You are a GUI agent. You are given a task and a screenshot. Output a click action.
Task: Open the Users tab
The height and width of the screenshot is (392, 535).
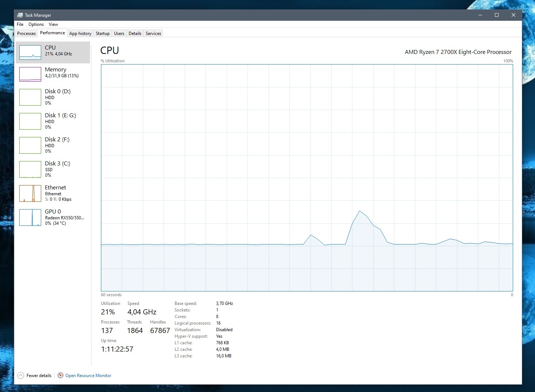119,34
